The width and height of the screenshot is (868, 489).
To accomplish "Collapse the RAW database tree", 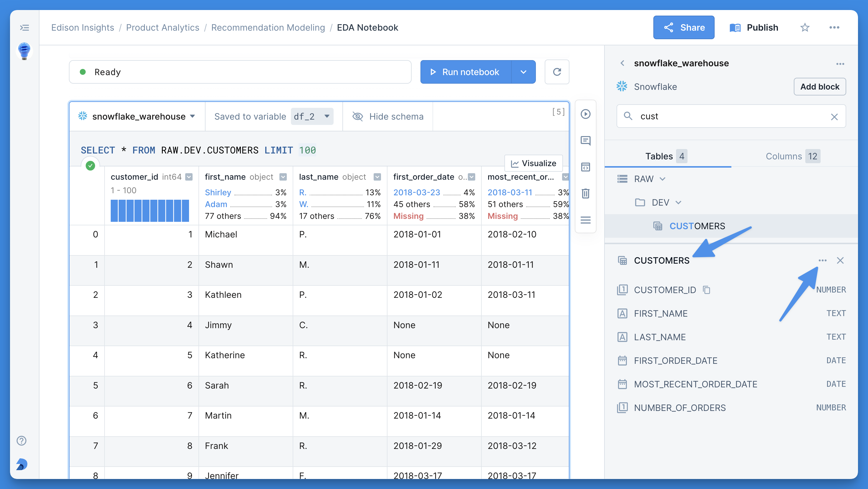I will click(662, 179).
